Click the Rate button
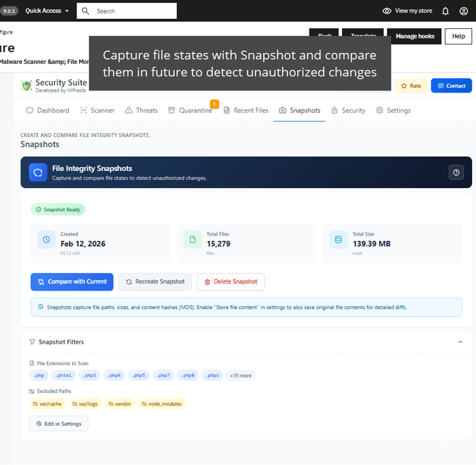 pos(411,86)
